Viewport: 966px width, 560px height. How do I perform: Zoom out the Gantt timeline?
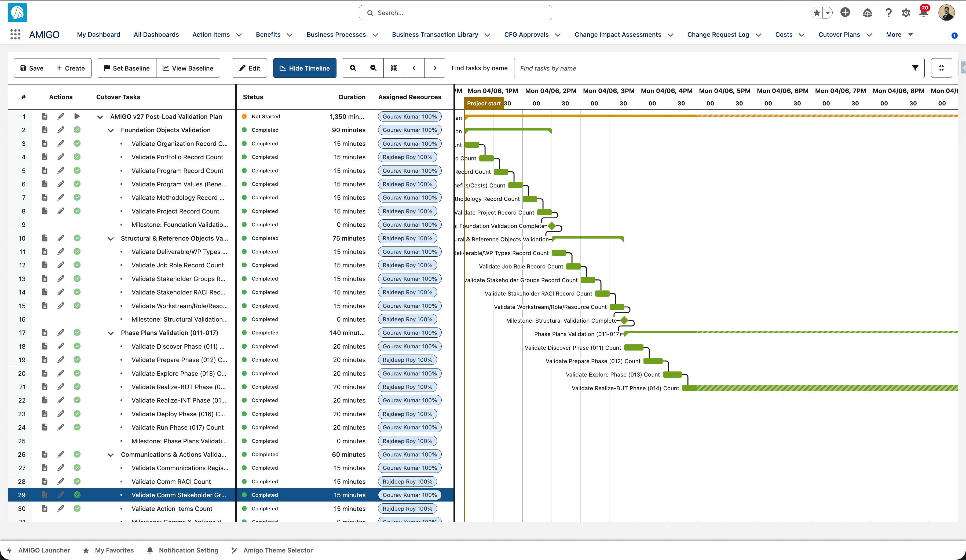click(373, 68)
